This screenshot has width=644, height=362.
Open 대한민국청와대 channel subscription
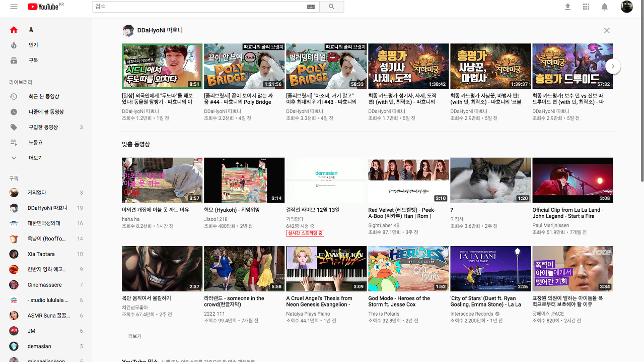[x=46, y=223]
